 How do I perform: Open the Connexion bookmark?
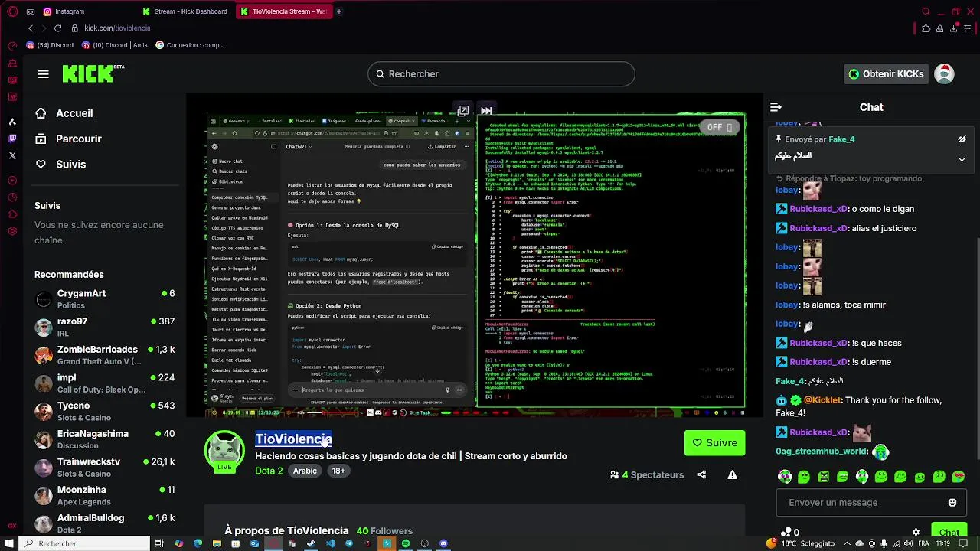click(190, 45)
